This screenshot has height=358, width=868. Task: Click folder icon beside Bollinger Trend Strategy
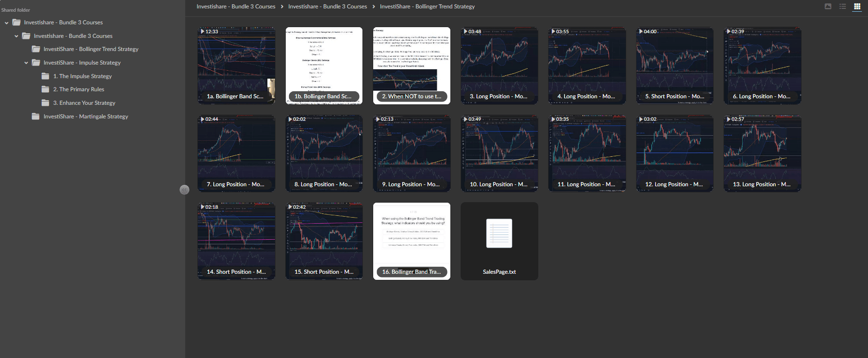pyautogui.click(x=36, y=49)
